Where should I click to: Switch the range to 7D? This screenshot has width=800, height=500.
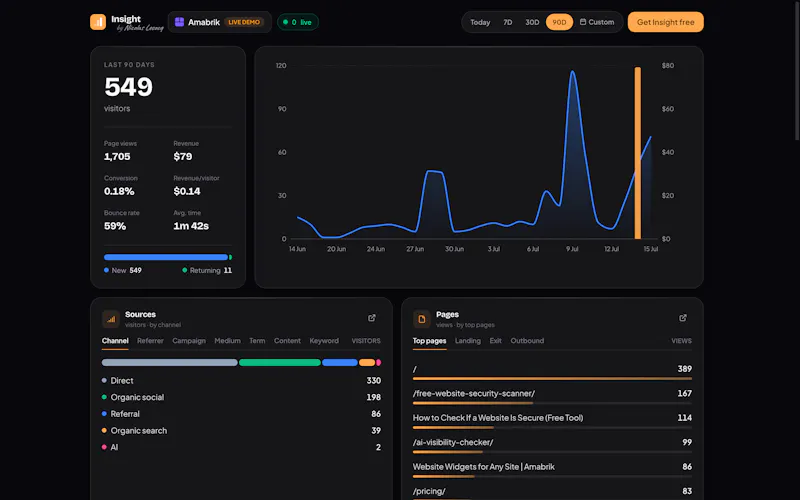click(508, 22)
